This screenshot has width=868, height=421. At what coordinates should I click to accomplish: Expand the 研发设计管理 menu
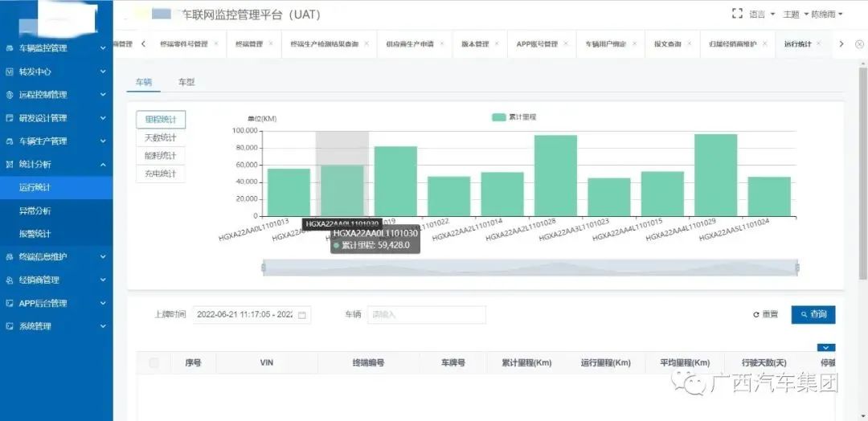pyautogui.click(x=103, y=118)
